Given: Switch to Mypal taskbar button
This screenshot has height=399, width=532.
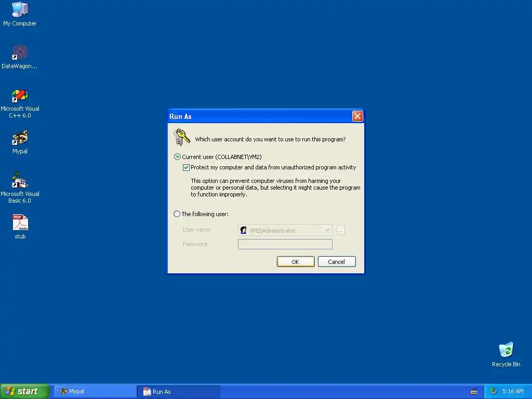Looking at the screenshot, I should tap(96, 392).
